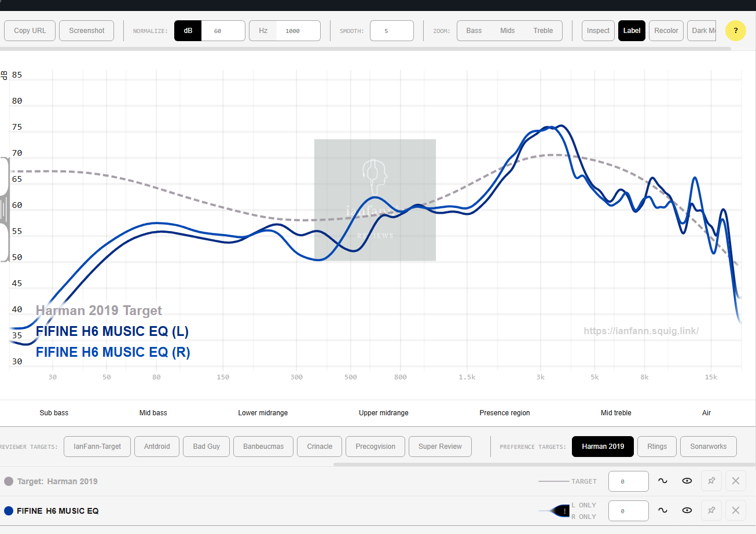756x534 pixels.
Task: Click the 'Lower midrange' region label
Action: click(x=263, y=413)
